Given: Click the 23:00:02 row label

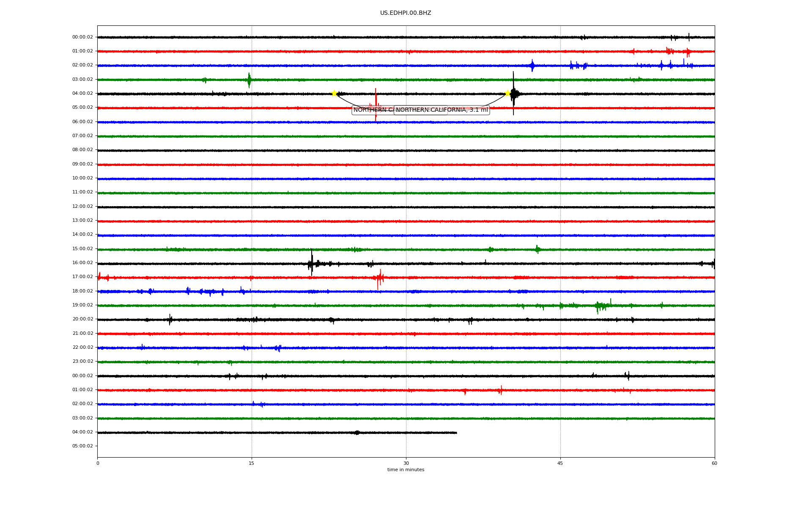Looking at the screenshot, I should (82, 362).
